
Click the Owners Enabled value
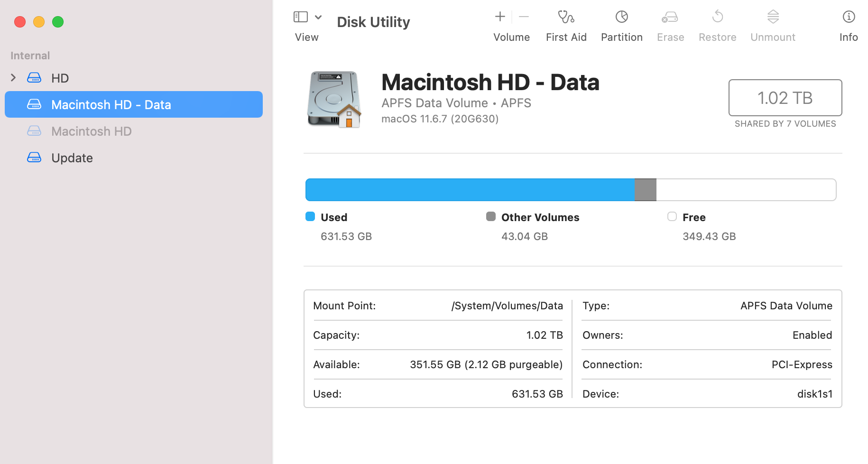[813, 335]
